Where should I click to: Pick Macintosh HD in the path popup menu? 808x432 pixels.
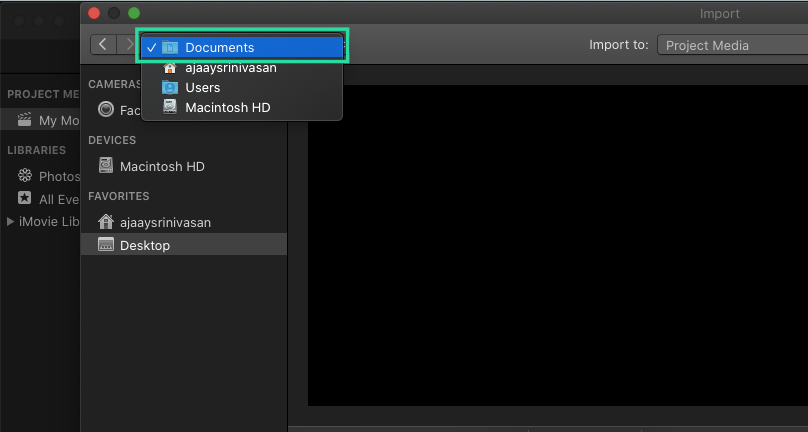click(227, 107)
